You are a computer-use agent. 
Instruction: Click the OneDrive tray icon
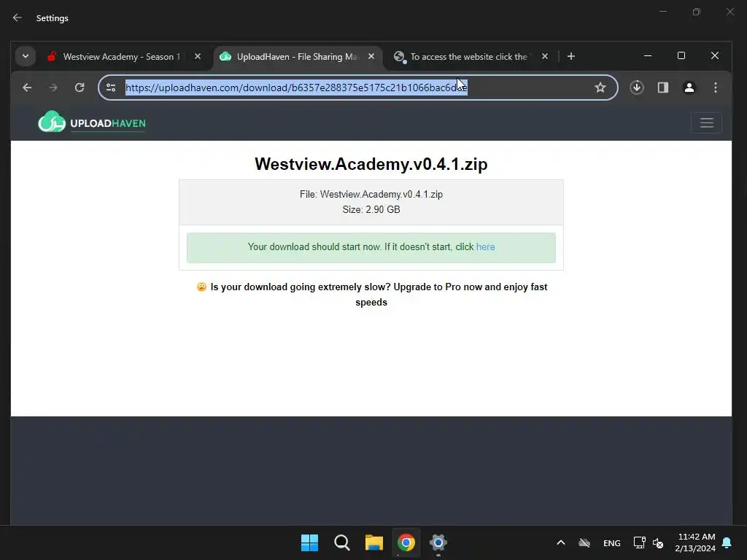point(584,542)
